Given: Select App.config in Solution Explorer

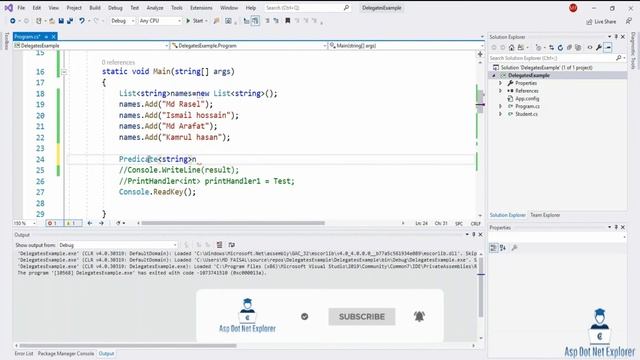Looking at the screenshot, I should coord(527,99).
